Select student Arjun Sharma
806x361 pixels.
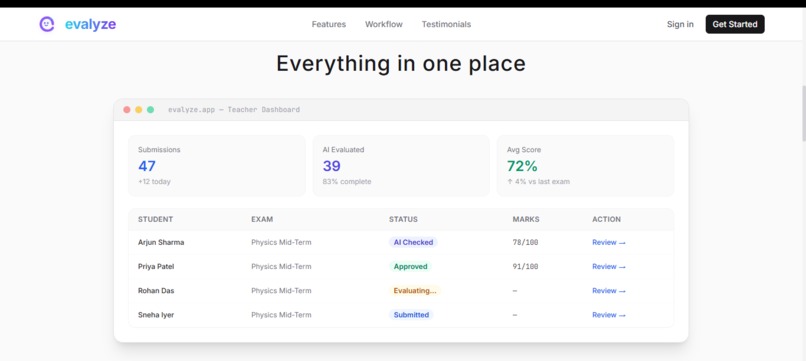[x=161, y=242]
